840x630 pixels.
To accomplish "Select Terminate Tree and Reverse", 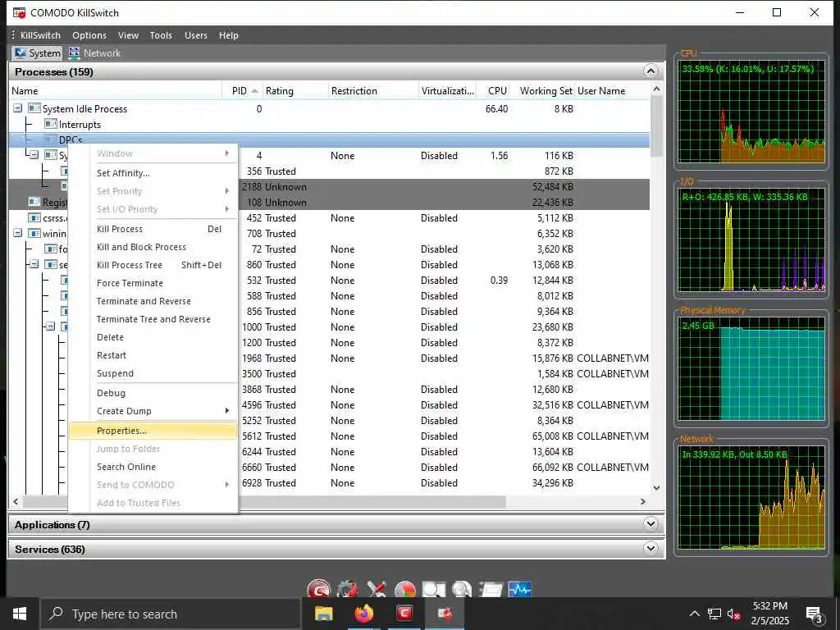I will point(153,319).
